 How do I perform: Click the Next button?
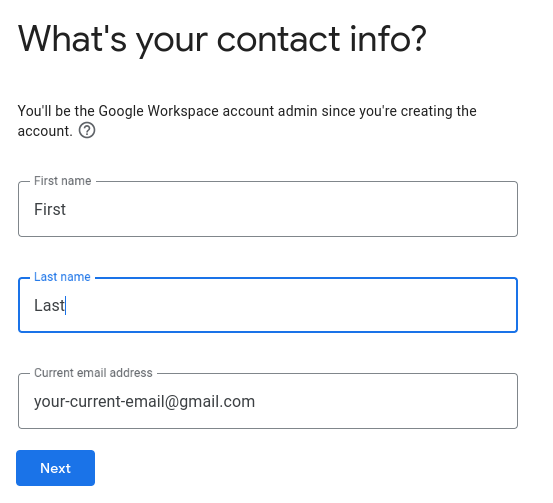(55, 468)
